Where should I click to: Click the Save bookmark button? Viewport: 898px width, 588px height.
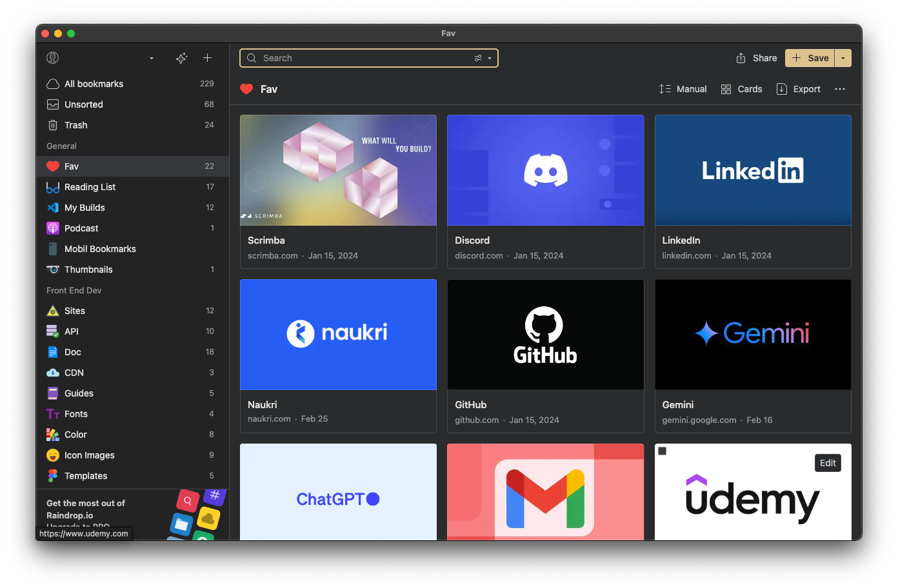[810, 58]
